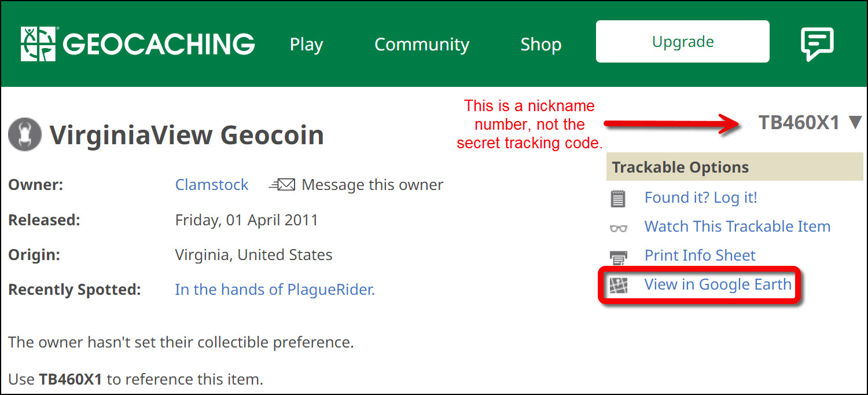
Task: Click Print Info Sheet link
Action: (x=700, y=255)
